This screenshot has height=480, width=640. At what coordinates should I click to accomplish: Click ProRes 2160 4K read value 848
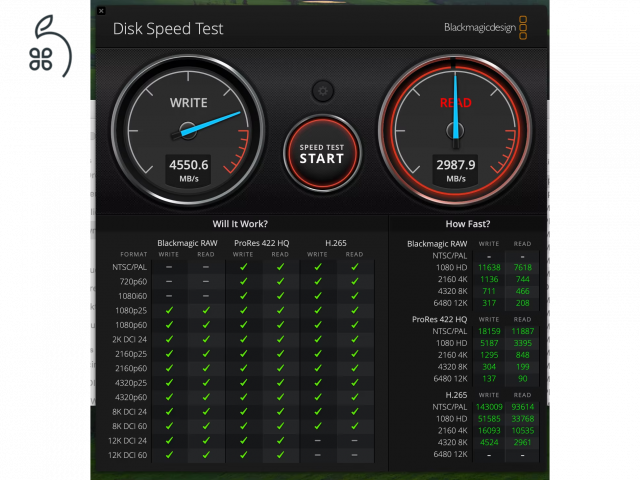pyautogui.click(x=522, y=355)
